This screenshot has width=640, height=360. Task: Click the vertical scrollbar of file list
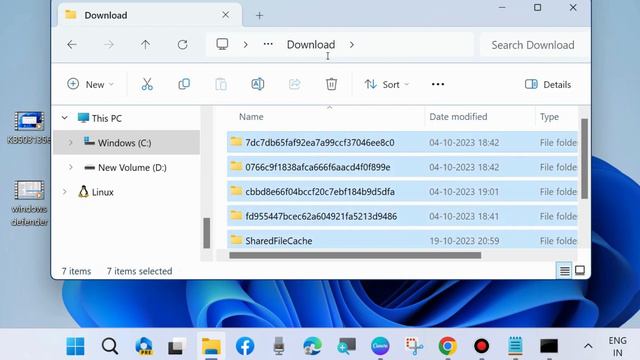[584, 159]
